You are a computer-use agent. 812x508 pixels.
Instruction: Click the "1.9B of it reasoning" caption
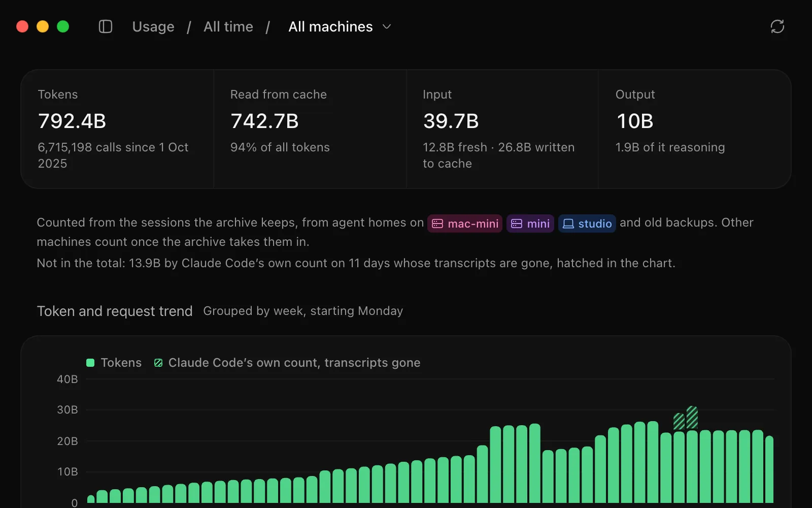(x=670, y=147)
